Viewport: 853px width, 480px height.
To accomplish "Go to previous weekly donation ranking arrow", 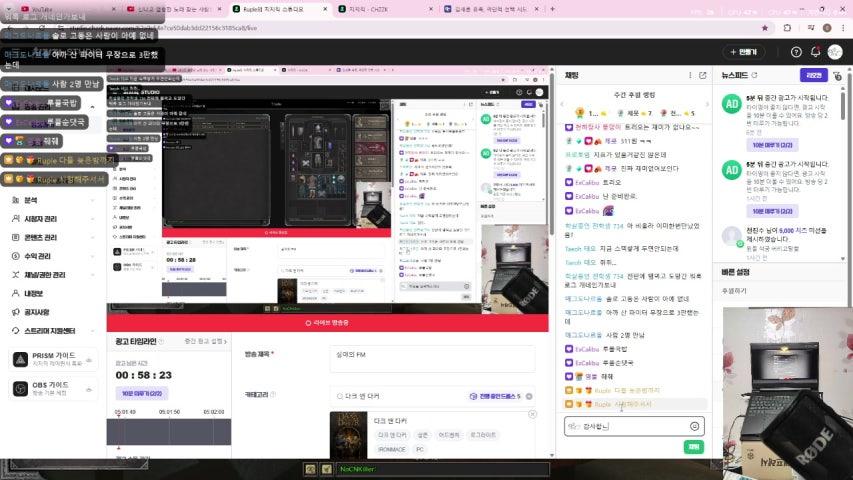I will point(562,104).
